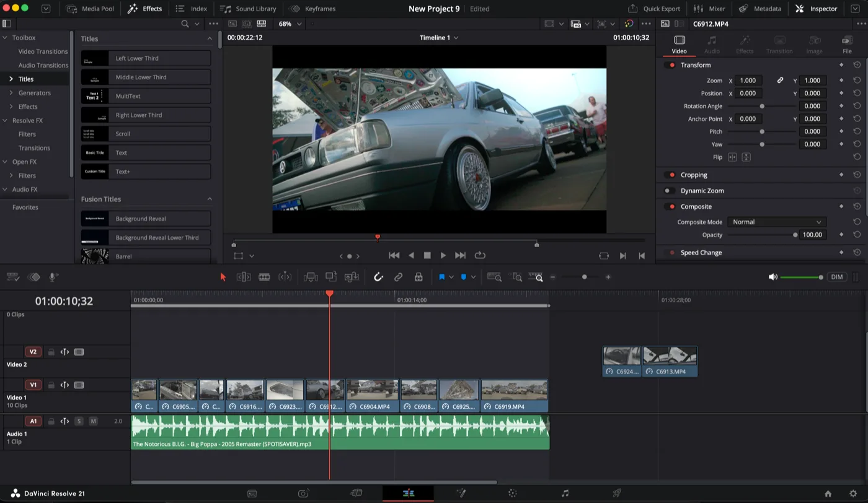Viewport: 868px width, 503px height.
Task: Open the Sound Library panel
Action: (x=248, y=9)
